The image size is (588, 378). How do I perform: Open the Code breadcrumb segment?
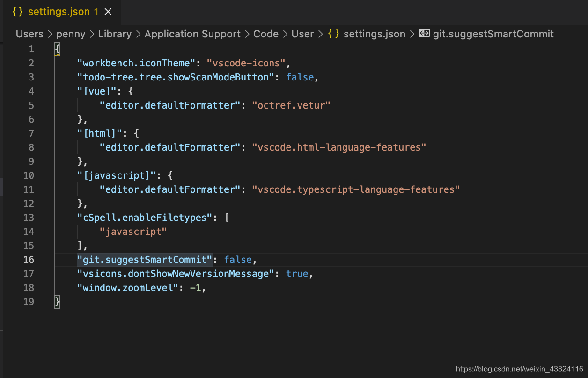click(x=266, y=34)
